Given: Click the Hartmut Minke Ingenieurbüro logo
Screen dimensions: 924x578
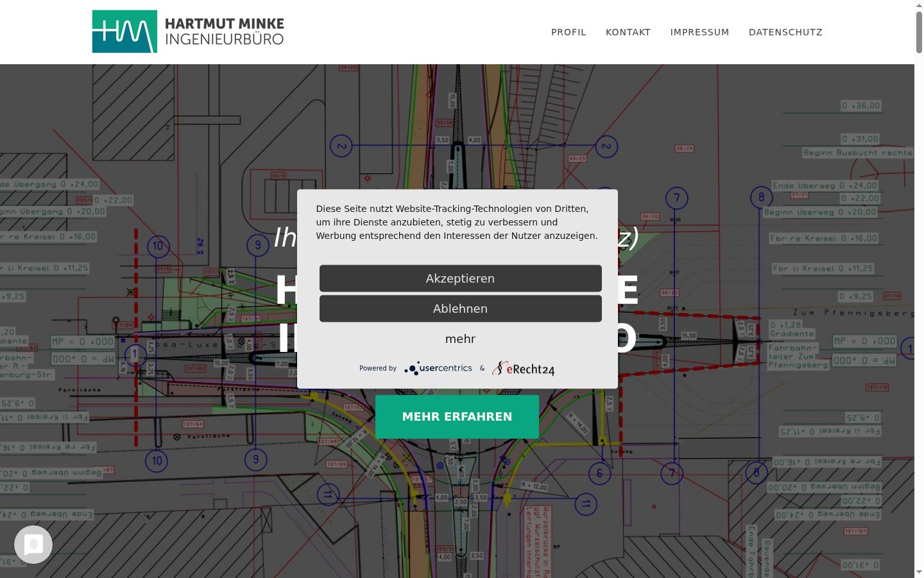Looking at the screenshot, I should pos(188,31).
